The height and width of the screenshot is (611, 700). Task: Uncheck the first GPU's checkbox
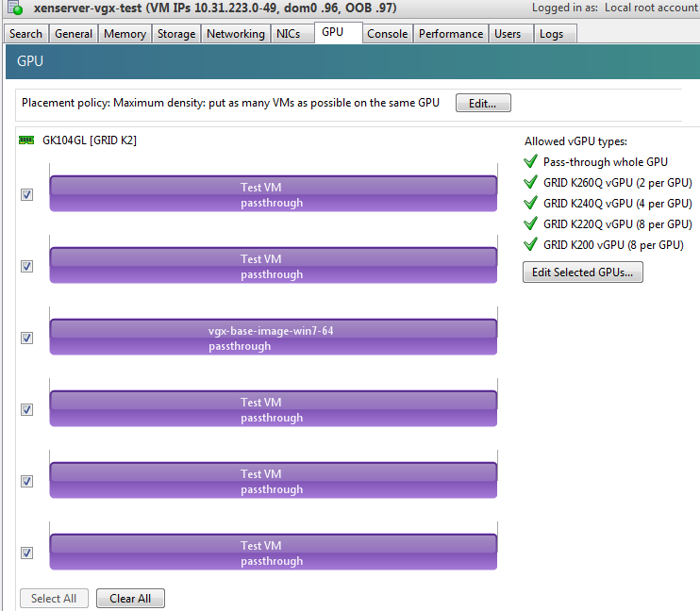coord(27,194)
